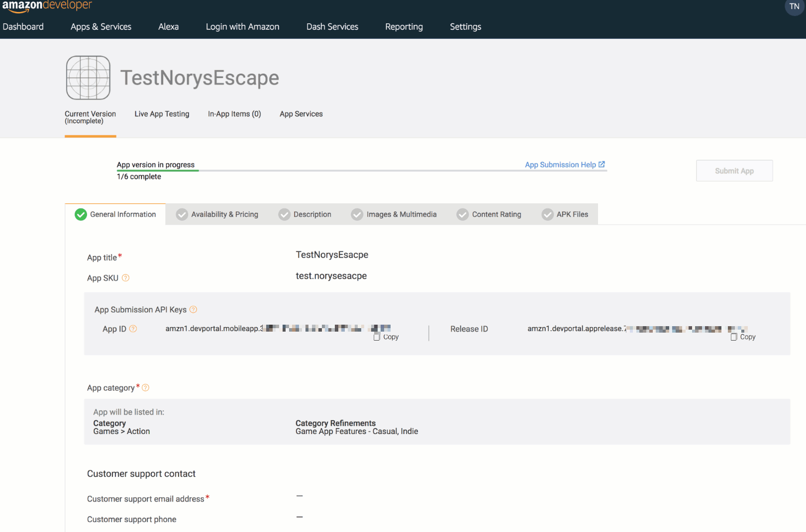
Task: Click the help icon next to App ID
Action: [x=133, y=329]
